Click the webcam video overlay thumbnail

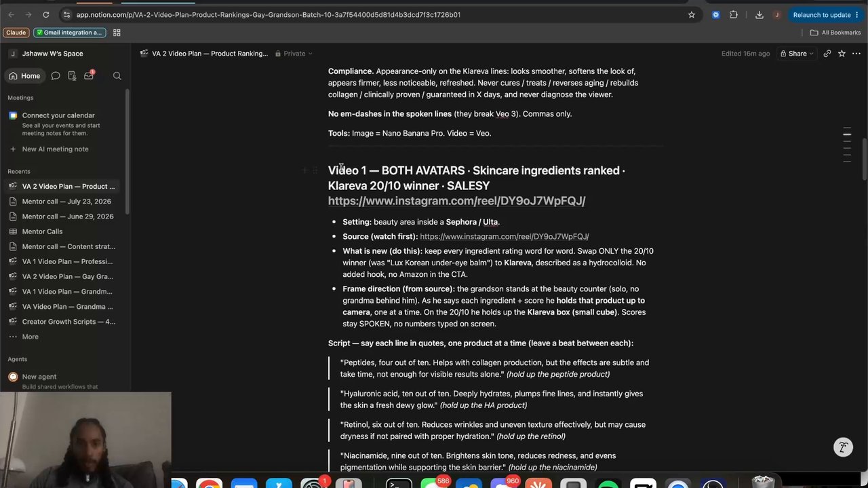click(x=85, y=439)
